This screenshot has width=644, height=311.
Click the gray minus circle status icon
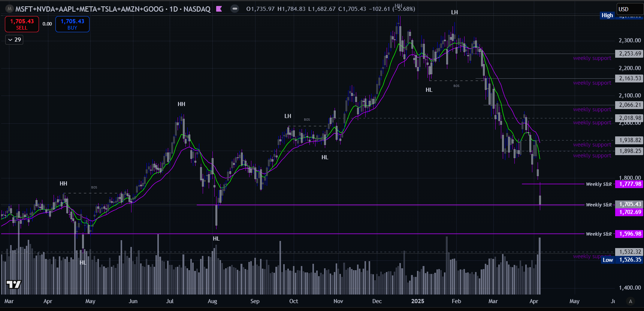click(235, 9)
